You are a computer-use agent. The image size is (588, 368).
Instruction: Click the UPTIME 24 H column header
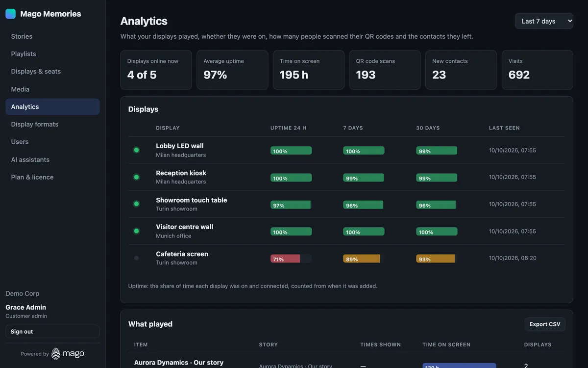point(289,128)
